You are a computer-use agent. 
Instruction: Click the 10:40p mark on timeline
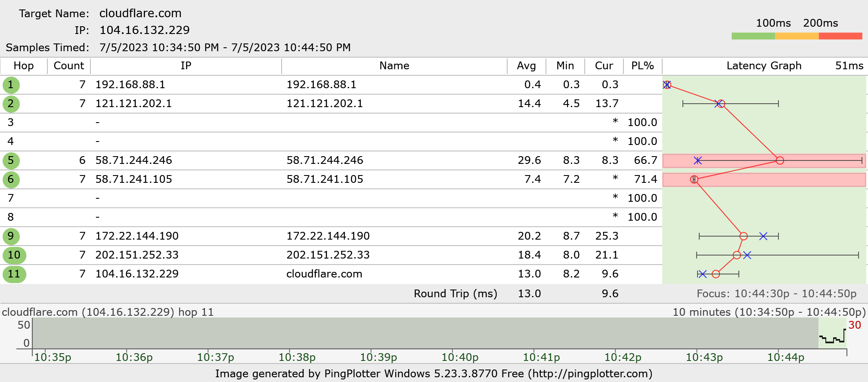pos(460,357)
